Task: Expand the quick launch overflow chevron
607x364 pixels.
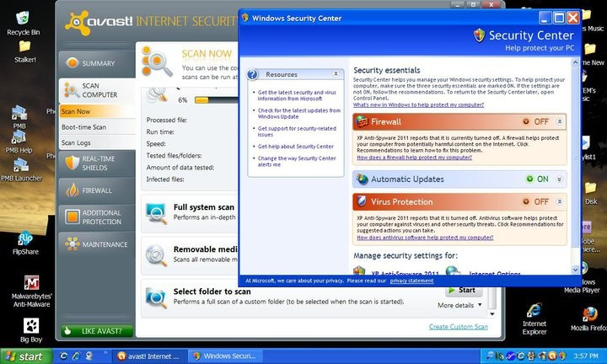Action: [105, 353]
